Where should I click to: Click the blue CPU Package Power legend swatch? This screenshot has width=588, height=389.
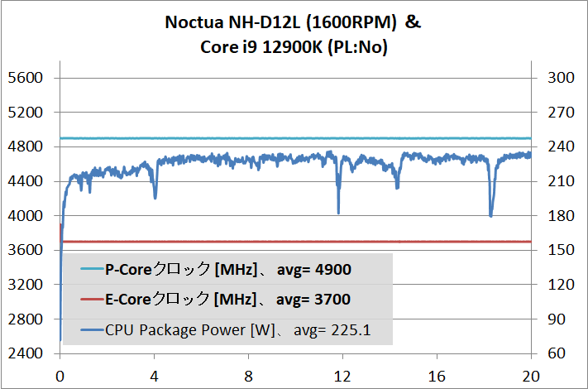pos(92,330)
